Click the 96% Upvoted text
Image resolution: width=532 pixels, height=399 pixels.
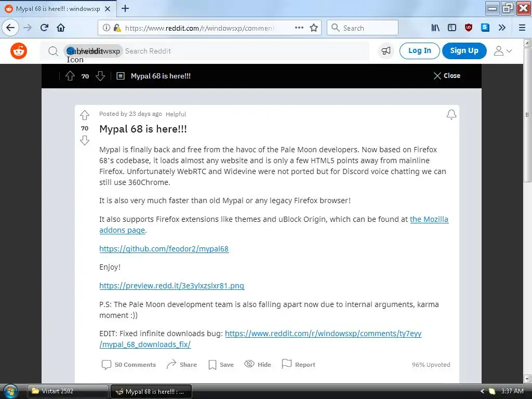pyautogui.click(x=431, y=365)
